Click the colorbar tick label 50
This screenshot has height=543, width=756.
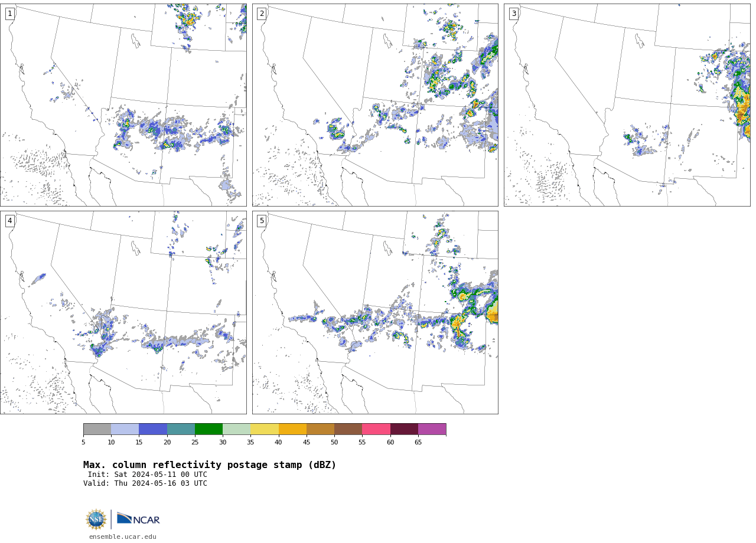pos(334,443)
